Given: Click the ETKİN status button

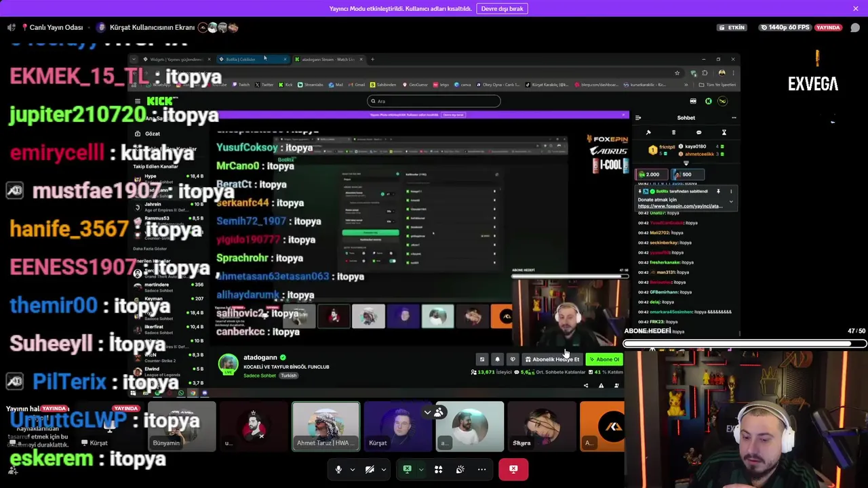Looking at the screenshot, I should click(732, 28).
